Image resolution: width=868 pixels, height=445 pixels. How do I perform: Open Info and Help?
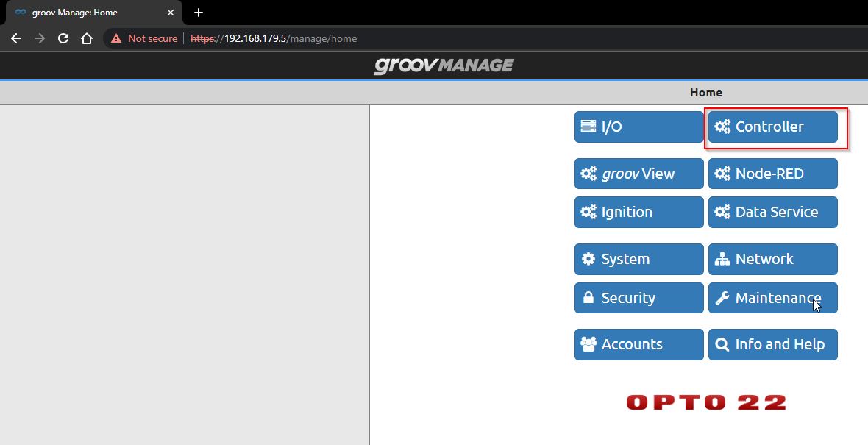(773, 344)
